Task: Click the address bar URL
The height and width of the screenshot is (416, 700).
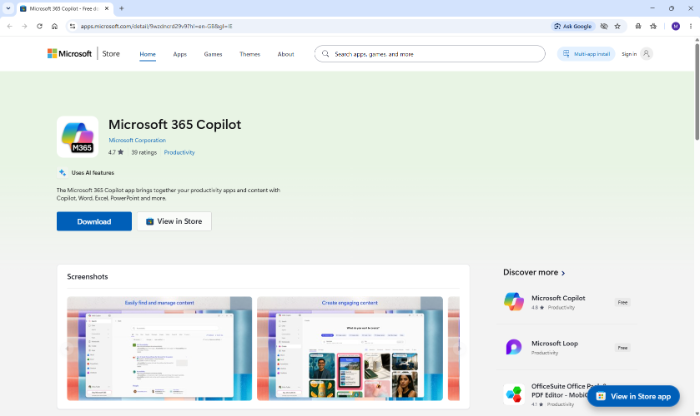Action: click(156, 26)
